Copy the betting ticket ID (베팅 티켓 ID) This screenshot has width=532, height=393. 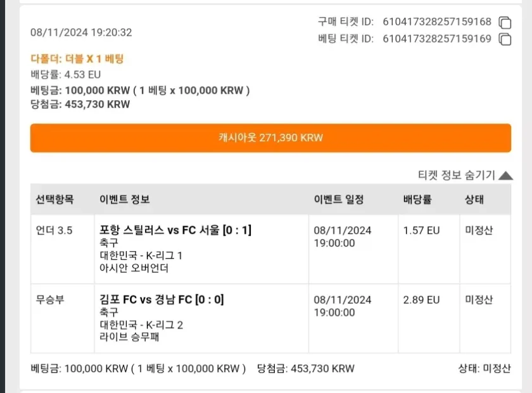point(505,39)
